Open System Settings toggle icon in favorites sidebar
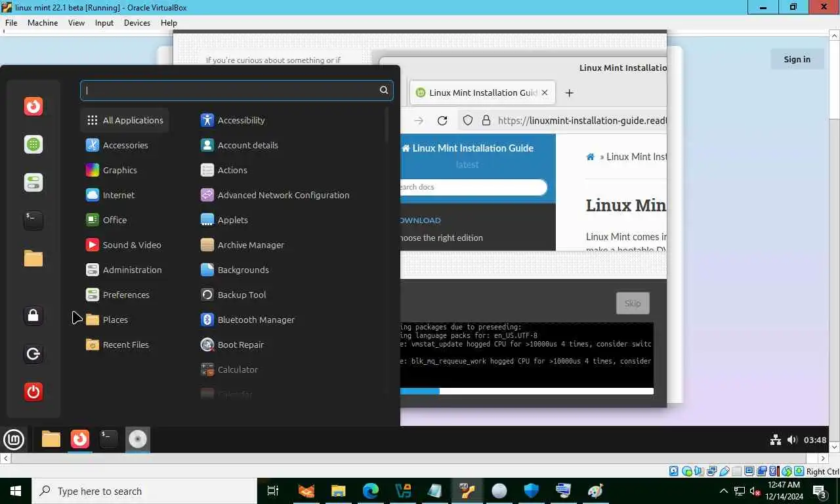Screen dimensions: 840x504 pyautogui.click(x=33, y=182)
